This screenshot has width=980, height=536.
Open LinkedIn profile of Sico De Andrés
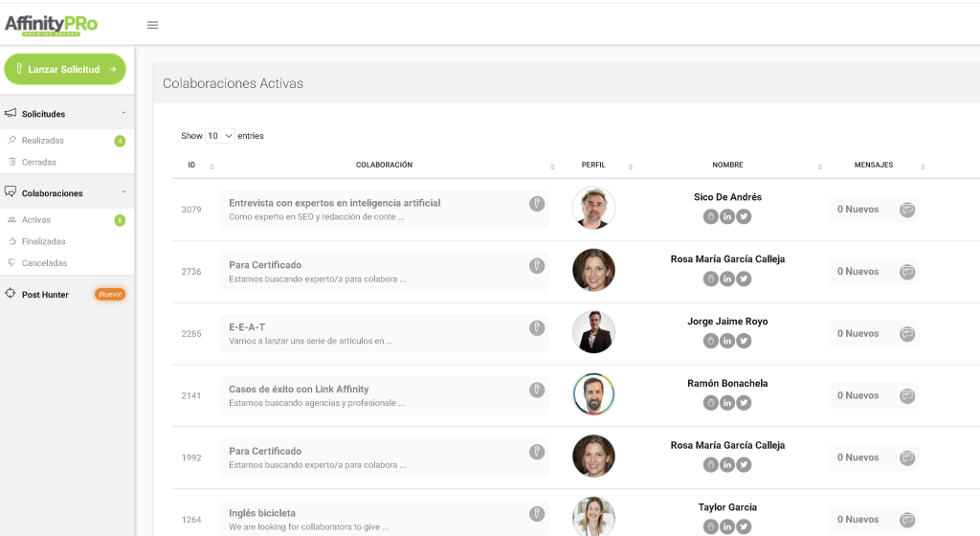coord(727,216)
